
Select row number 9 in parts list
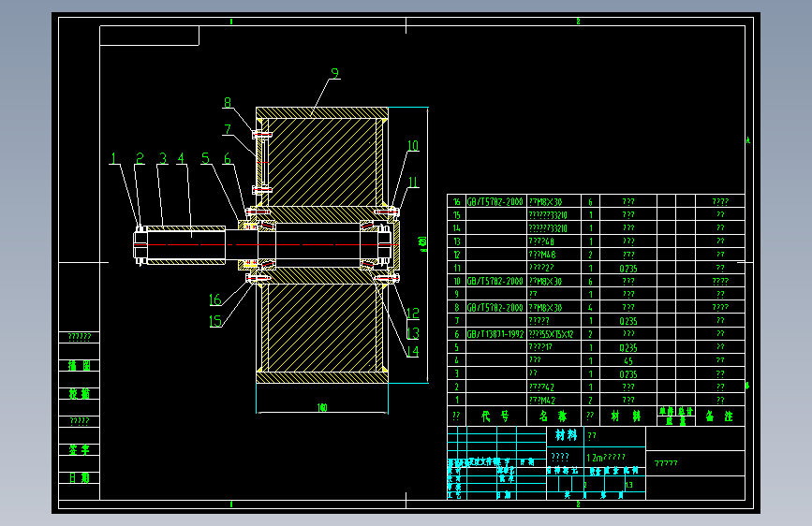point(456,294)
